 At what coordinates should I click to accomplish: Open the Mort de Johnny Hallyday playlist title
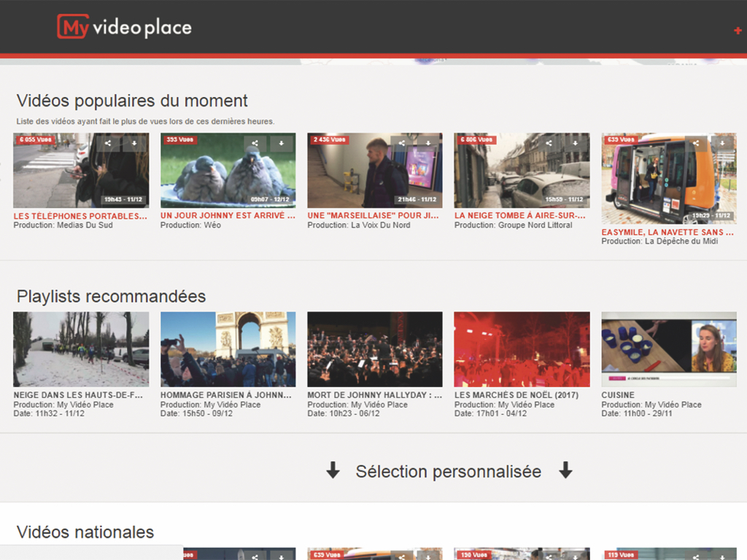(374, 395)
